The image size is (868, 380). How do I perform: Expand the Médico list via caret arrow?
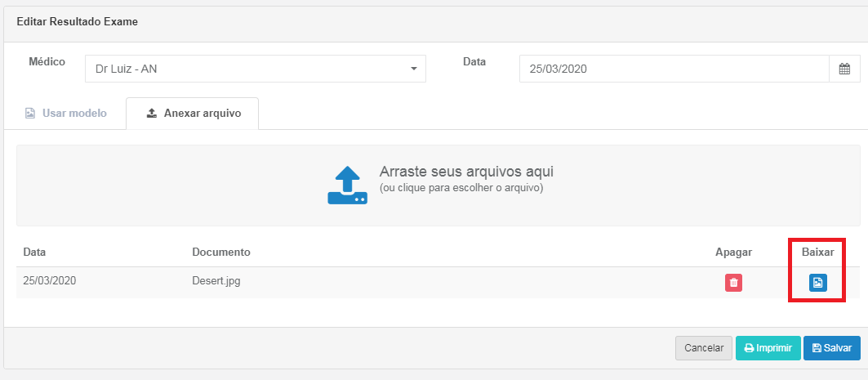tap(413, 69)
